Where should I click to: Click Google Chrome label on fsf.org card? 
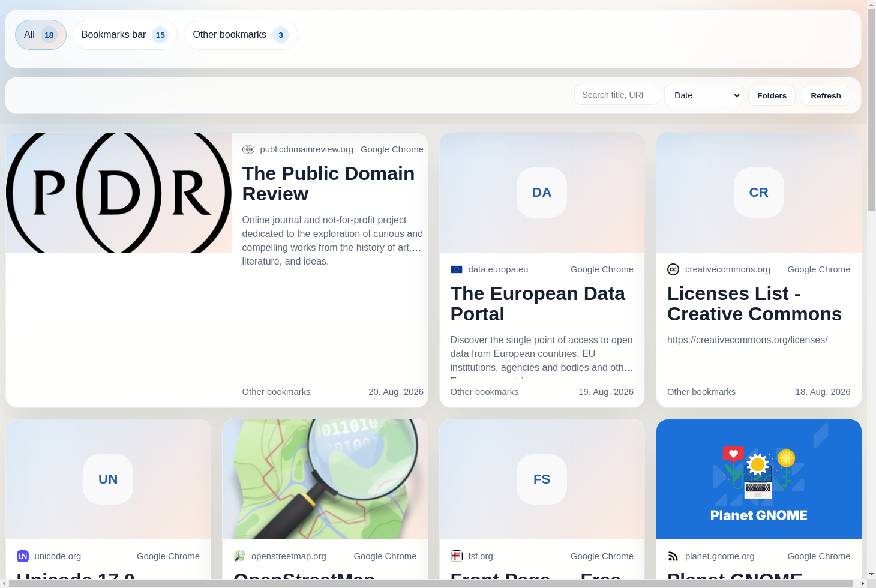[602, 556]
